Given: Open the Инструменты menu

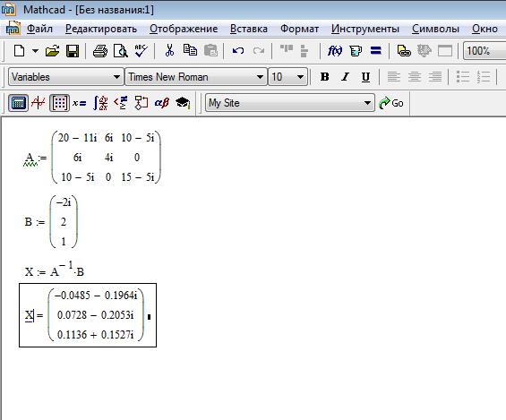Looking at the screenshot, I should point(365,29).
